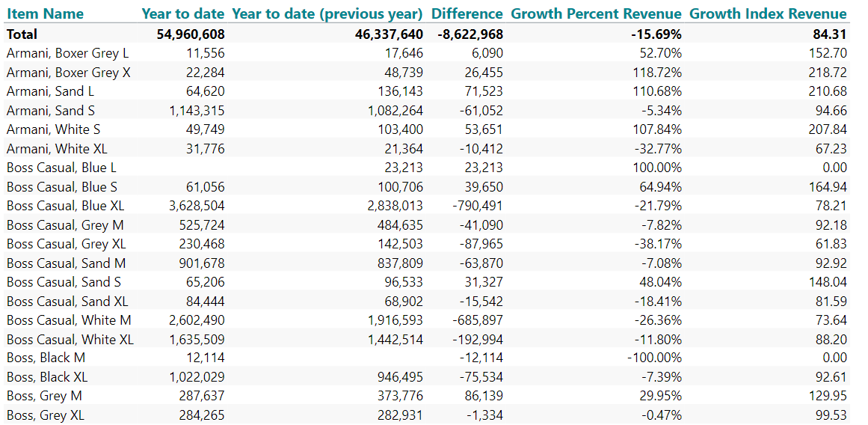Select difference value -1,334
The width and height of the screenshot is (868, 425).
click(x=484, y=415)
